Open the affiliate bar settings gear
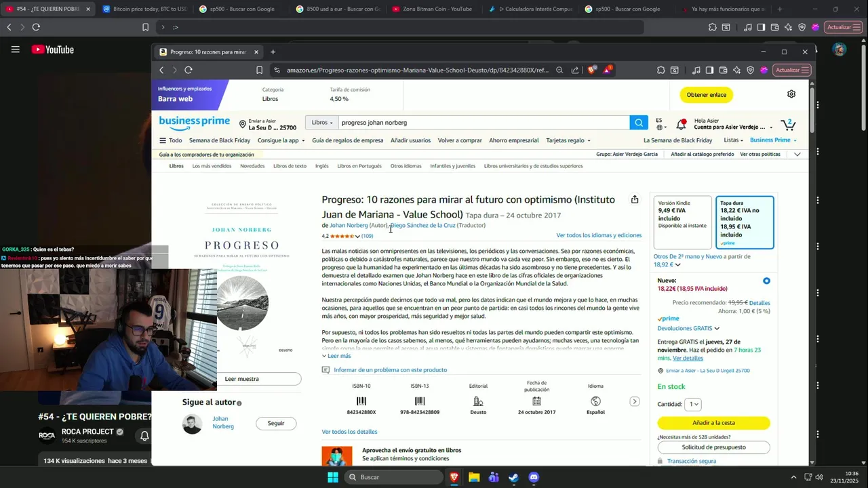Viewport: 868px width, 488px height. pos(791,94)
